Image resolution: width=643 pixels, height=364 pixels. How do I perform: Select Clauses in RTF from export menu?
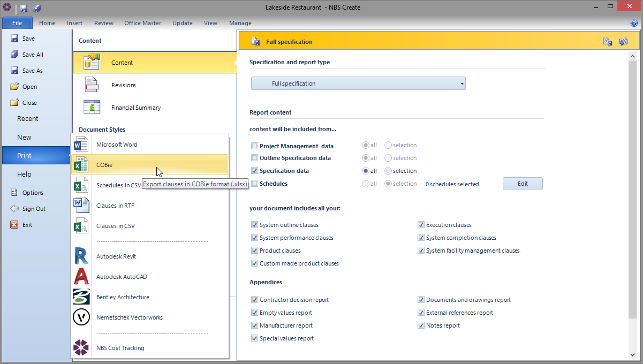pos(115,206)
